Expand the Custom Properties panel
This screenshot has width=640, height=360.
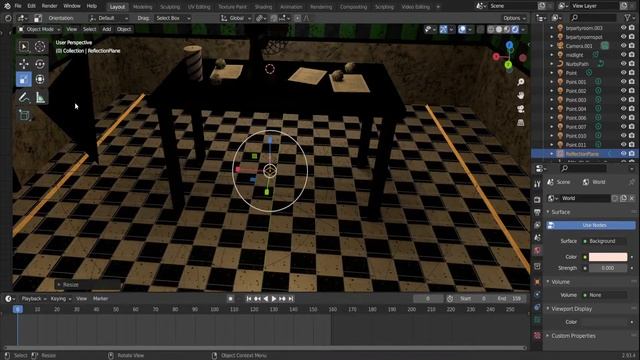[x=573, y=336]
